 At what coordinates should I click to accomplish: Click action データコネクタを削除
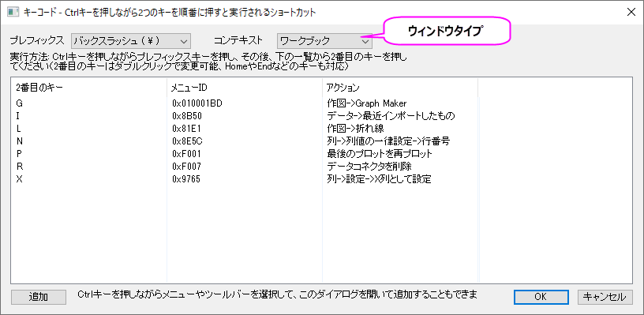coord(369,167)
